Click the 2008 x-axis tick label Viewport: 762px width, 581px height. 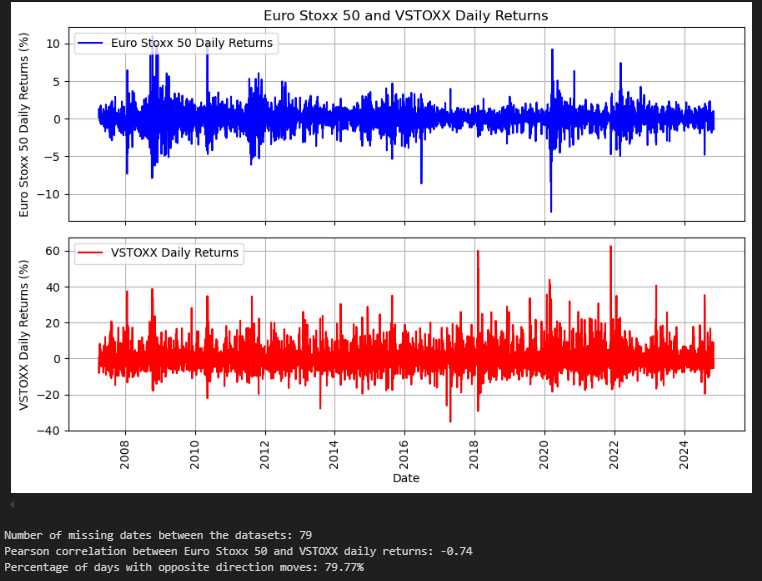[x=125, y=455]
